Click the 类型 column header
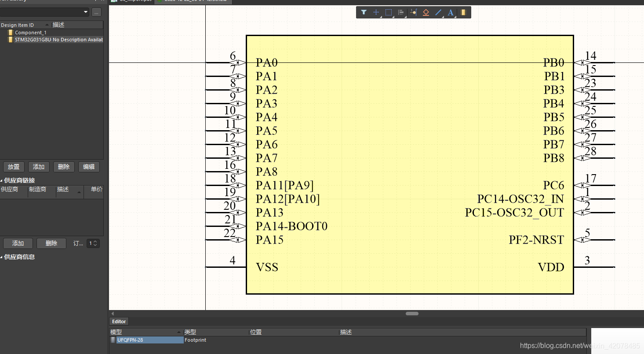The width and height of the screenshot is (644, 354). pyautogui.click(x=216, y=332)
